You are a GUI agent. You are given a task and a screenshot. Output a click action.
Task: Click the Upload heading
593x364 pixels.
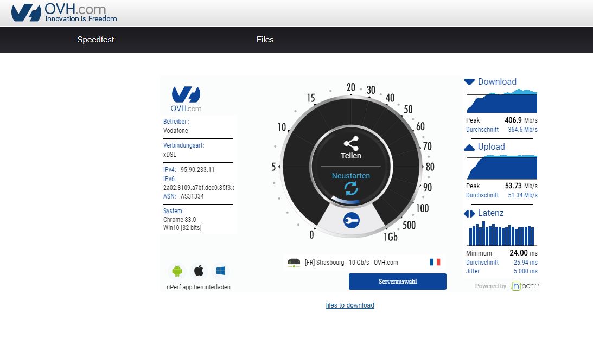coord(491,146)
